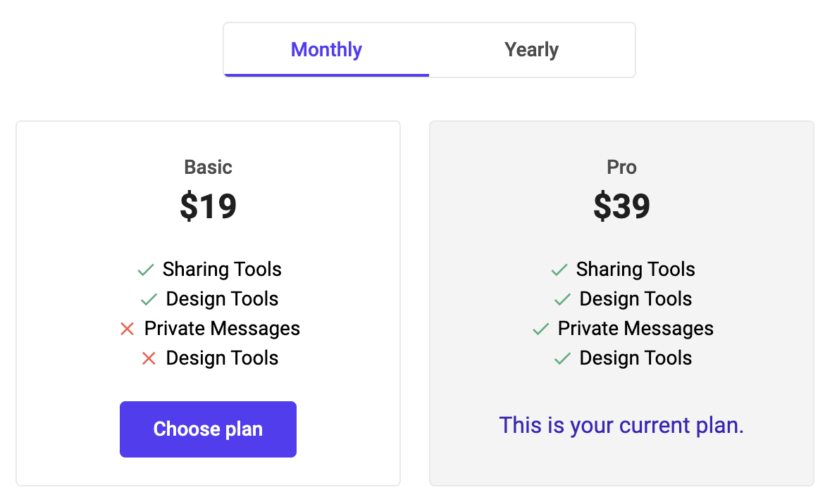Viewport: 837px width, 504px height.
Task: Click Private Messages text in Pro plan
Action: (x=635, y=329)
